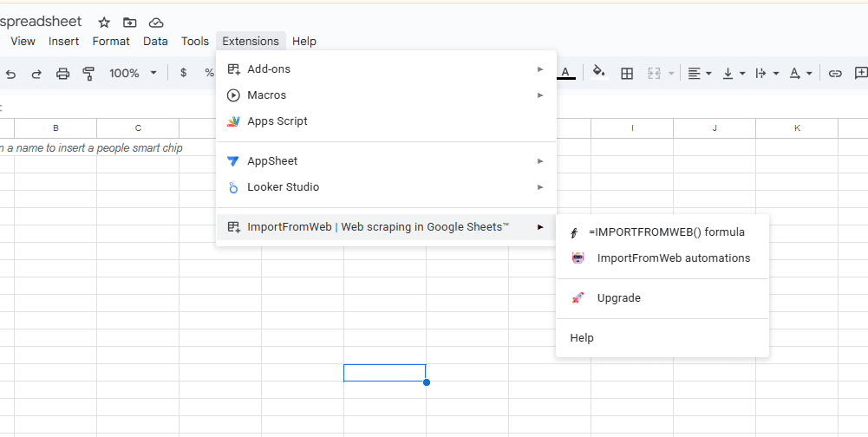This screenshot has height=437, width=868.
Task: Format selection as currency with dollar sign
Action: (183, 74)
